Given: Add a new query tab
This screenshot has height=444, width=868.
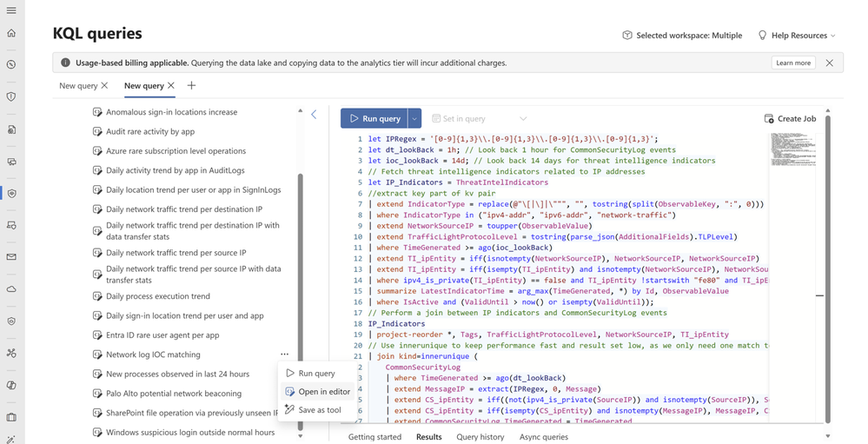Looking at the screenshot, I should 191,85.
